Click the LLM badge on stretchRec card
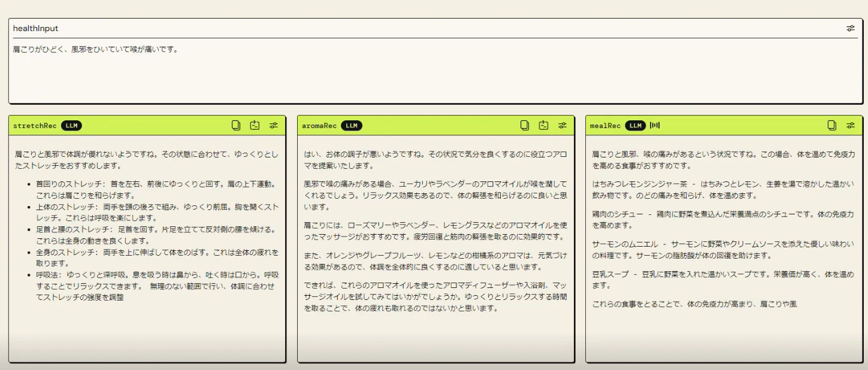The image size is (868, 370). click(x=71, y=126)
